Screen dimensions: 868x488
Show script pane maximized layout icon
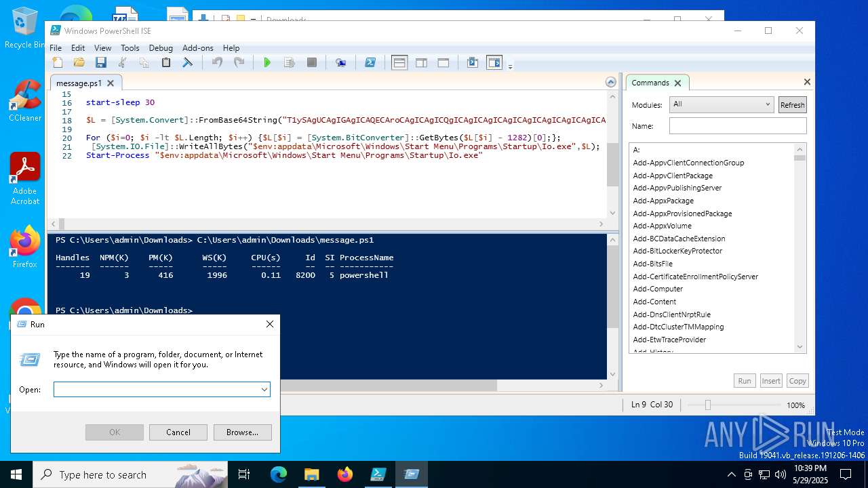coord(443,62)
